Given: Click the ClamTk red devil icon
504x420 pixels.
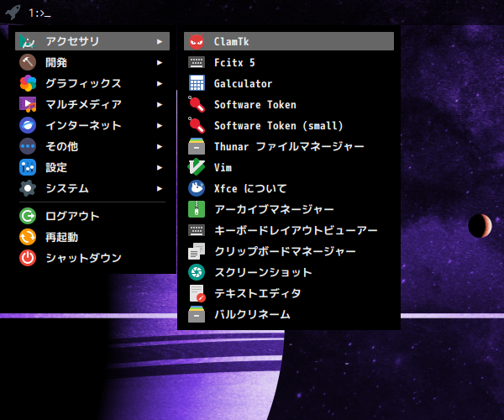Looking at the screenshot, I should click(x=197, y=41).
